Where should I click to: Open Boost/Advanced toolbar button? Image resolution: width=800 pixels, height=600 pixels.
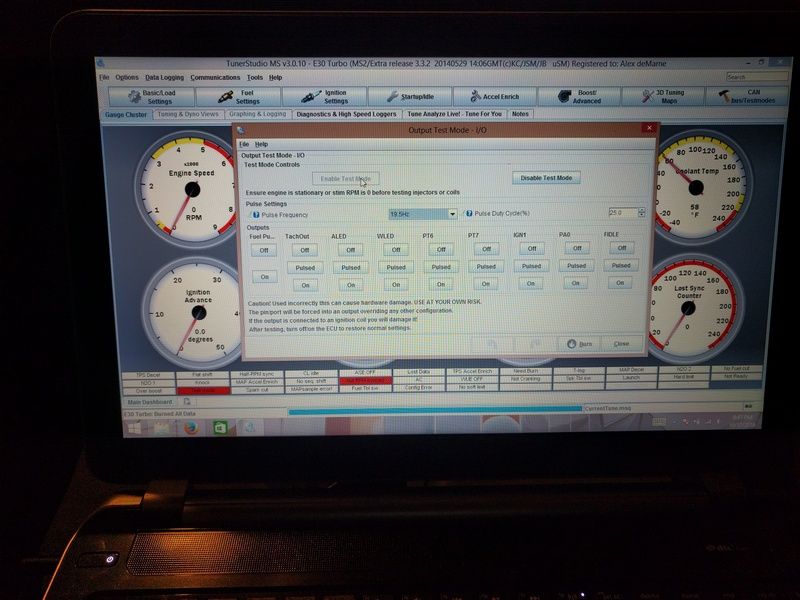(579, 96)
